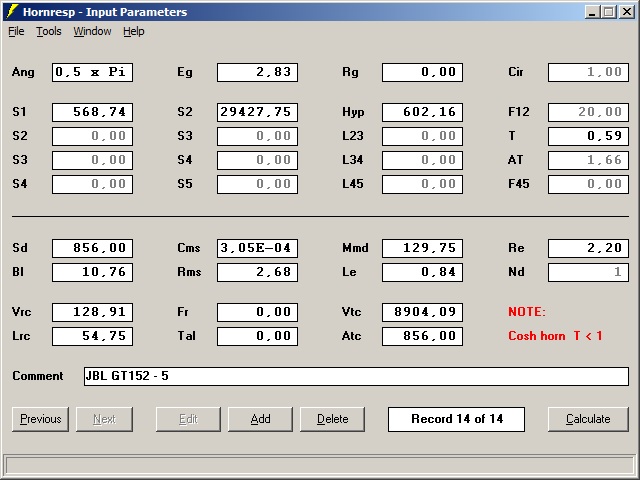Click the Re field showing 2,20
Viewport: 640px width, 480px height.
588,248
